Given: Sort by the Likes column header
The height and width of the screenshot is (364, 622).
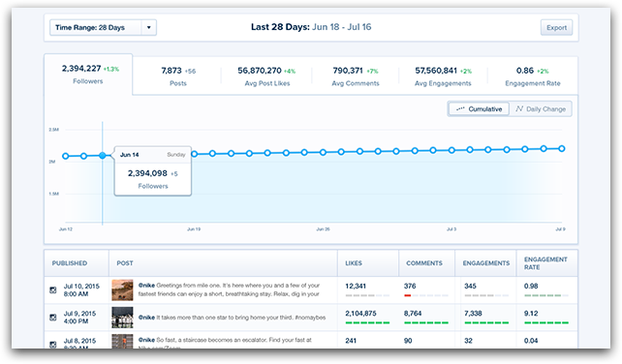Looking at the screenshot, I should tap(354, 263).
